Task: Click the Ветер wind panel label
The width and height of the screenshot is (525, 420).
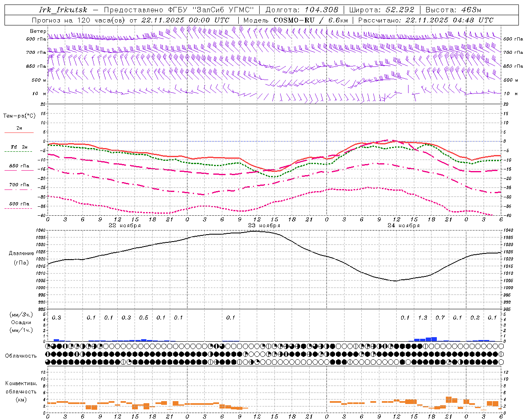Action: [x=38, y=31]
